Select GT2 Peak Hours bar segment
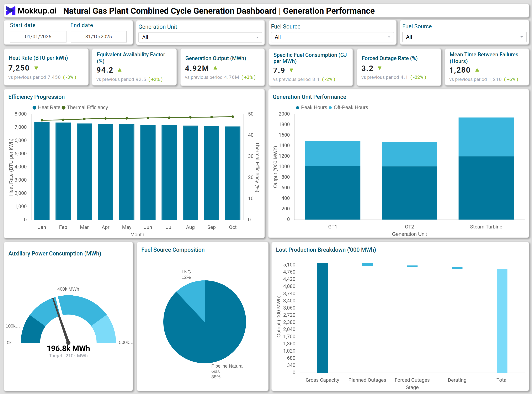532x394 pixels. click(410, 193)
